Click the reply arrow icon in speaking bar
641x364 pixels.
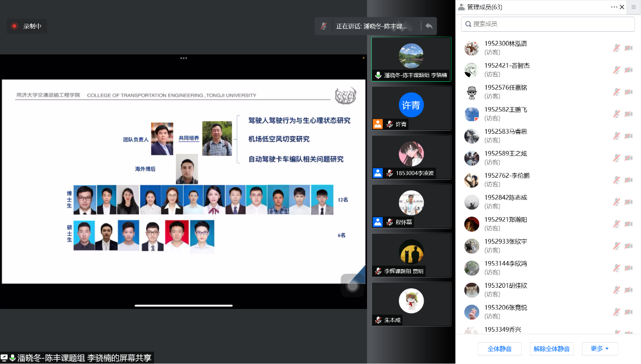(429, 26)
